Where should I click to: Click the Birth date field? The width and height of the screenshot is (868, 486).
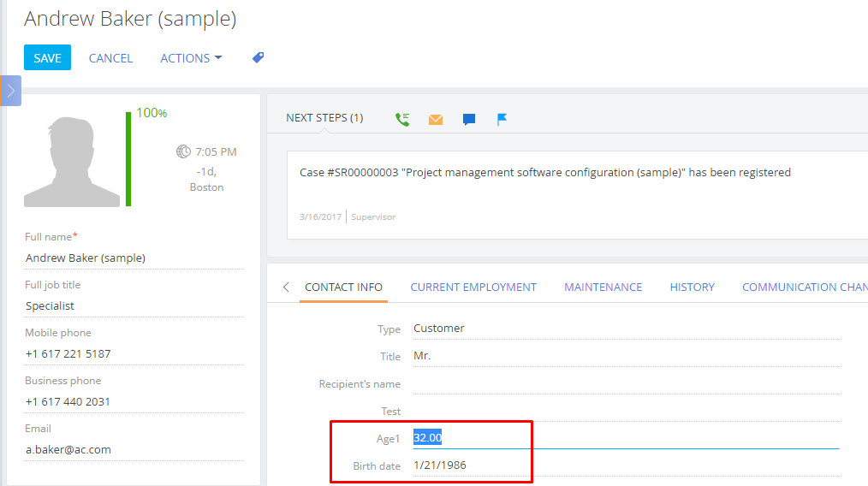point(626,465)
